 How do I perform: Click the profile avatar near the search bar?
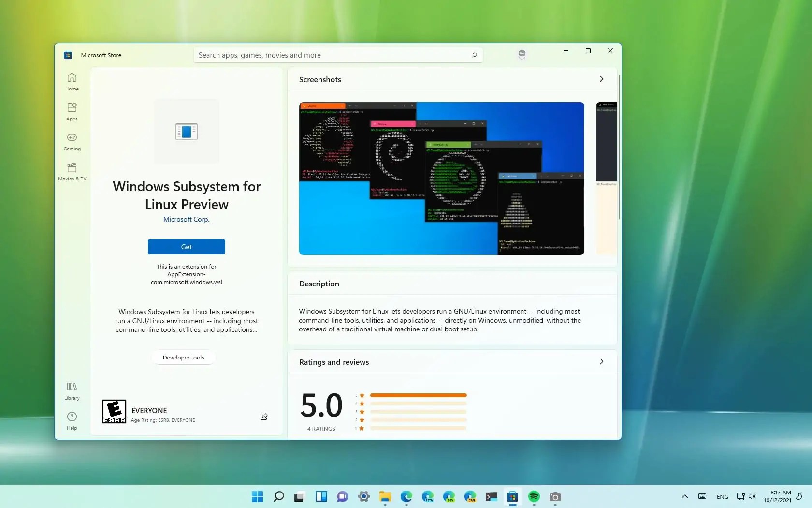[x=522, y=55]
